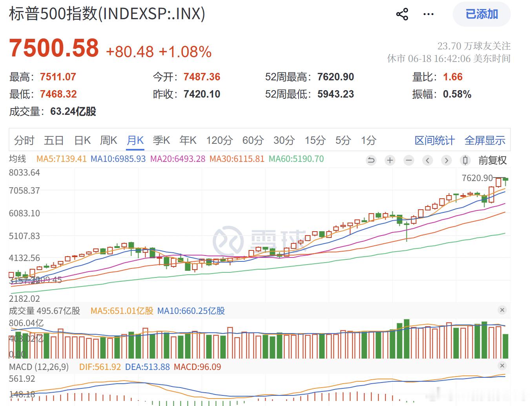Viewport: 532px width, 406px height.
Task: Zoom out the chart with minus icon
Action: point(409,160)
